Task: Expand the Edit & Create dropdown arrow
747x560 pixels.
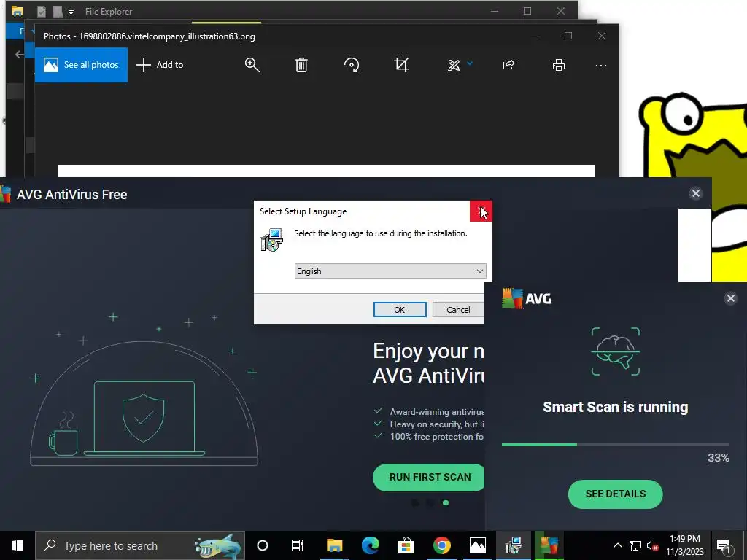Action: [470, 63]
